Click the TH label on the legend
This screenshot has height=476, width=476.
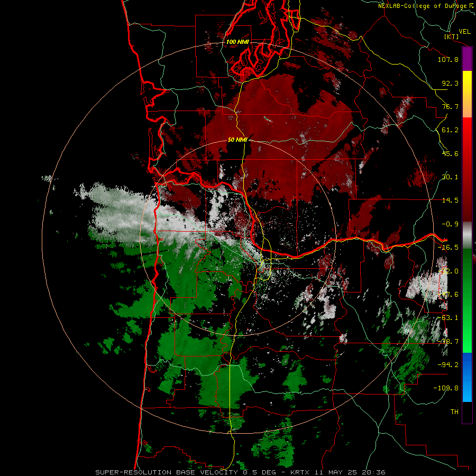(x=454, y=411)
